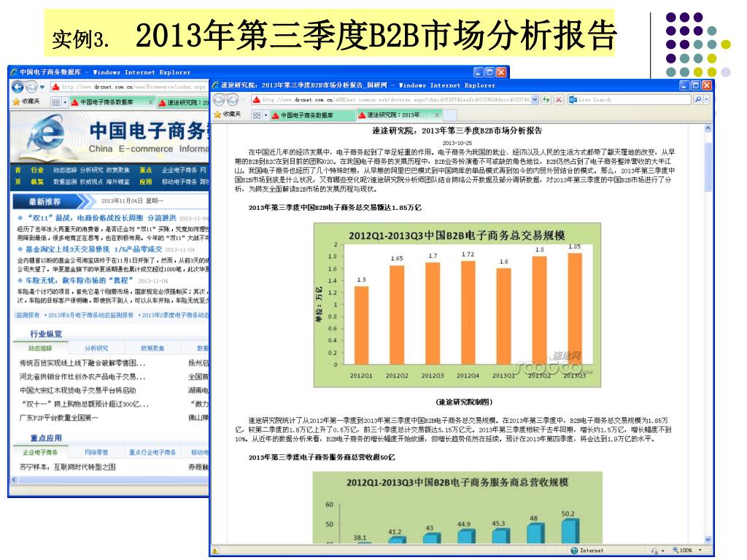
Task: Select 政策聚焦 tab under 行业纵览
Action: coord(152,348)
